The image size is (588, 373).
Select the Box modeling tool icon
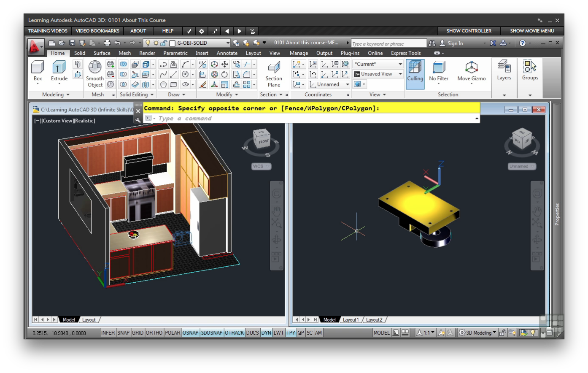pyautogui.click(x=38, y=67)
